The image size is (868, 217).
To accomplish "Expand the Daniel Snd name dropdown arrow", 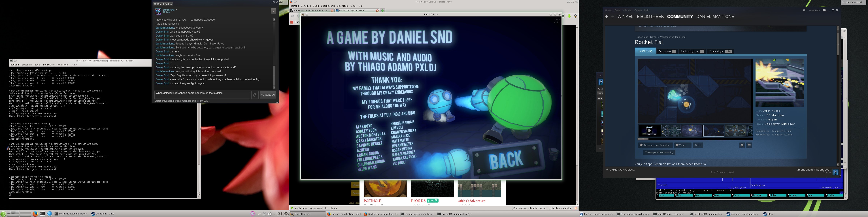I will click(176, 9).
